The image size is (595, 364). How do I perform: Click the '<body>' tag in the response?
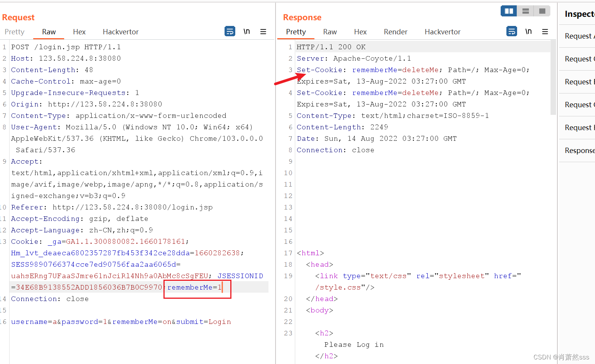click(x=320, y=310)
